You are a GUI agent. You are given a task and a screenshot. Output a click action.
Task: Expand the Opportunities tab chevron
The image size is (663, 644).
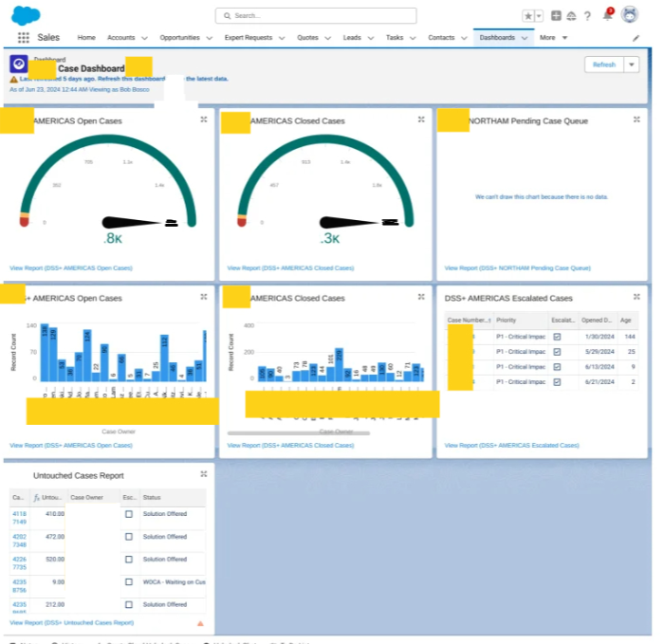pyautogui.click(x=209, y=38)
